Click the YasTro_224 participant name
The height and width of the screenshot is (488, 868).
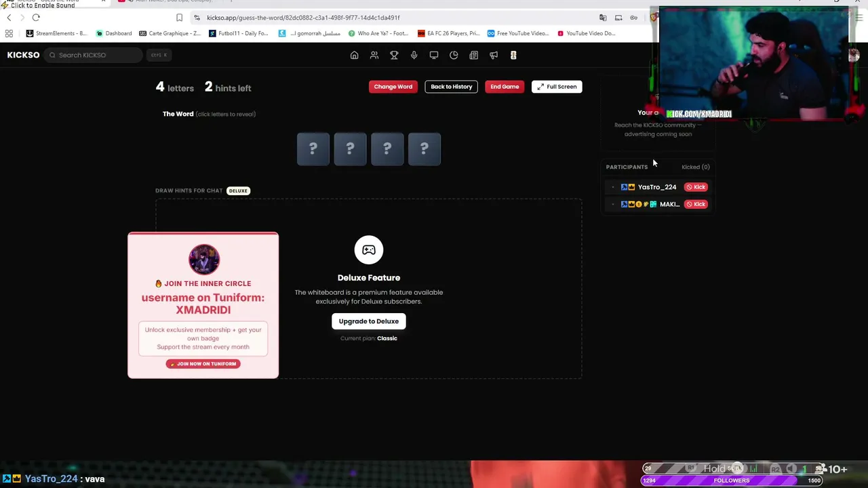tap(657, 187)
